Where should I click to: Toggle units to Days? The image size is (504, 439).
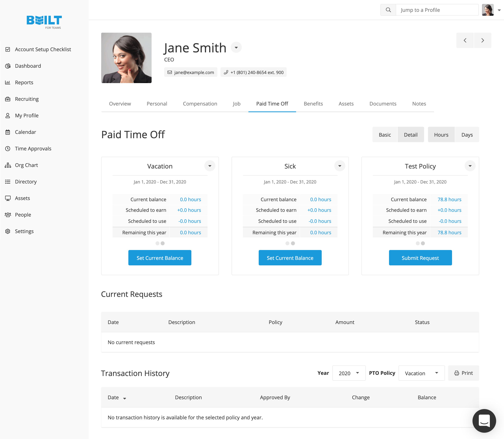click(467, 135)
